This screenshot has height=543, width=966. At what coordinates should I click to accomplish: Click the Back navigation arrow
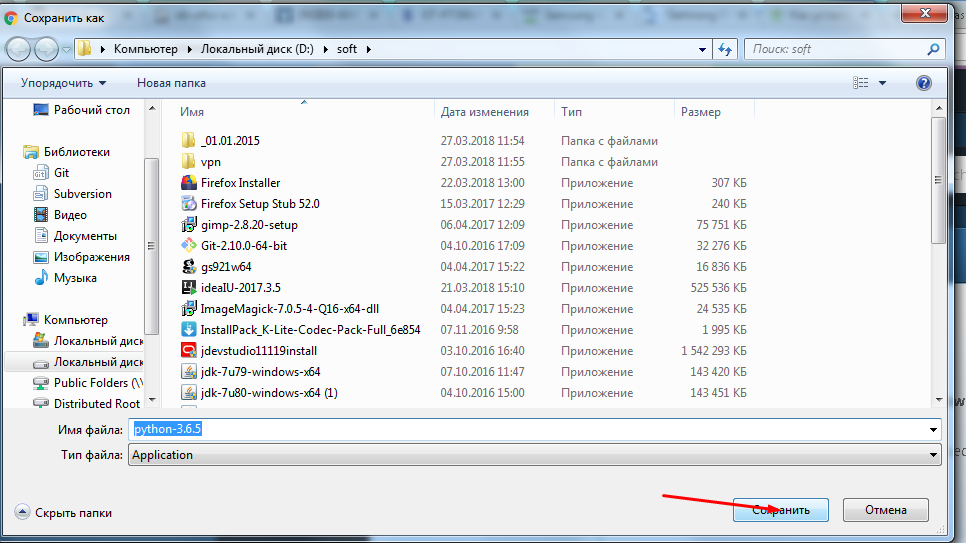click(18, 49)
